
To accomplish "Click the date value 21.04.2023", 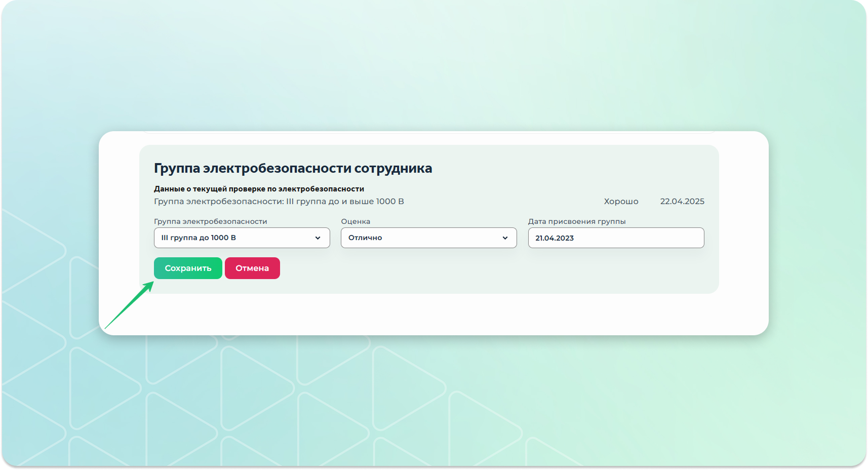I will point(555,238).
